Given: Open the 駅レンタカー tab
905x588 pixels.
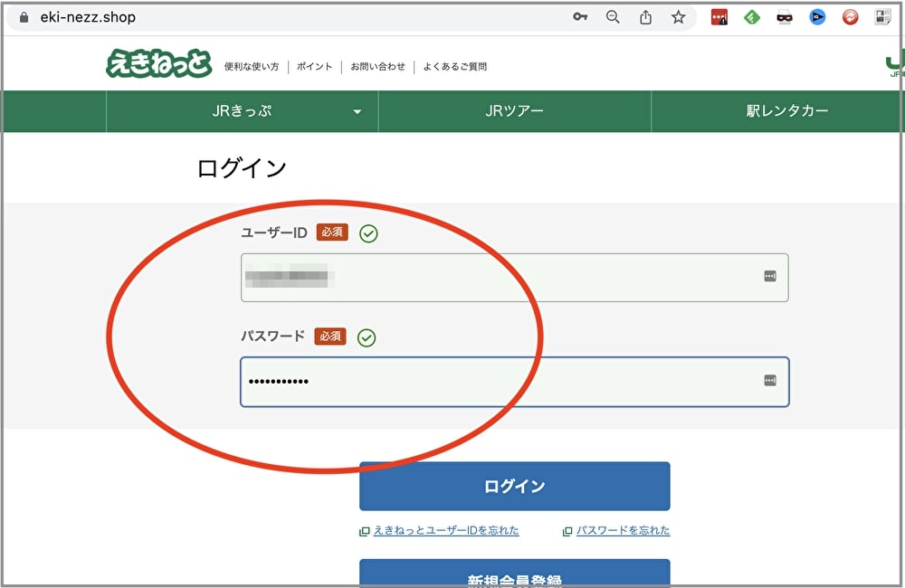Looking at the screenshot, I should [786, 111].
